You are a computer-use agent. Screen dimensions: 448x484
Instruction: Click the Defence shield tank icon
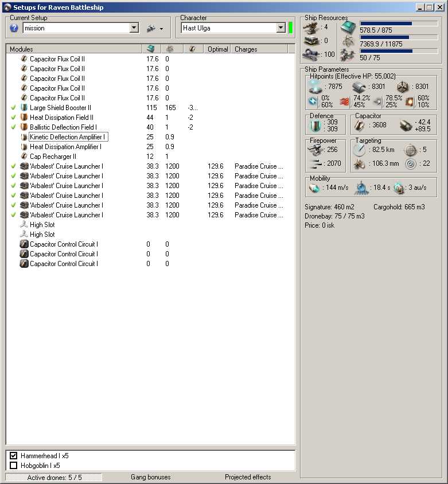315,126
